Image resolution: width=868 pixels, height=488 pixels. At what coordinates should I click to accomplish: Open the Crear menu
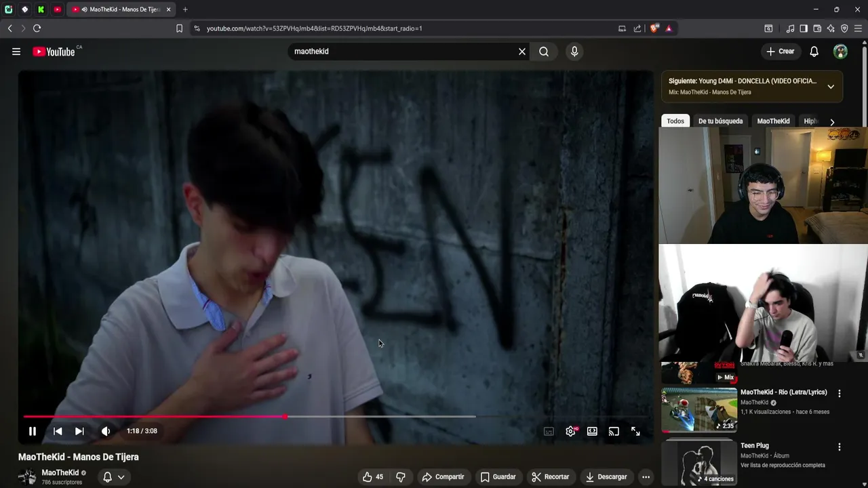(x=781, y=52)
